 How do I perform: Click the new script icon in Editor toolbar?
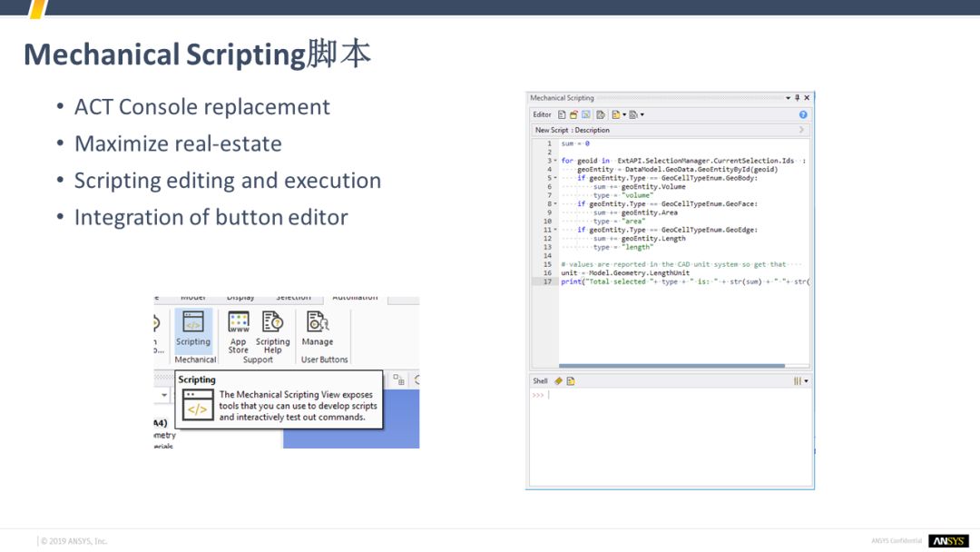(562, 114)
